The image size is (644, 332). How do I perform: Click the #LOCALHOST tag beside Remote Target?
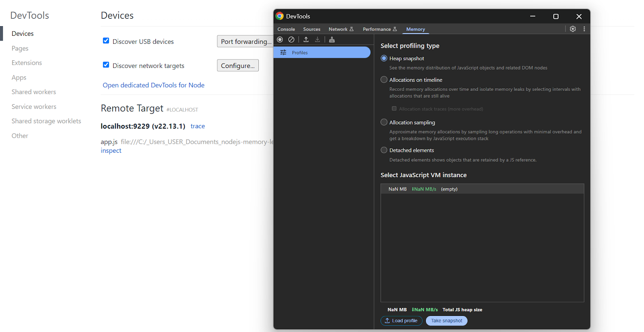[182, 110]
